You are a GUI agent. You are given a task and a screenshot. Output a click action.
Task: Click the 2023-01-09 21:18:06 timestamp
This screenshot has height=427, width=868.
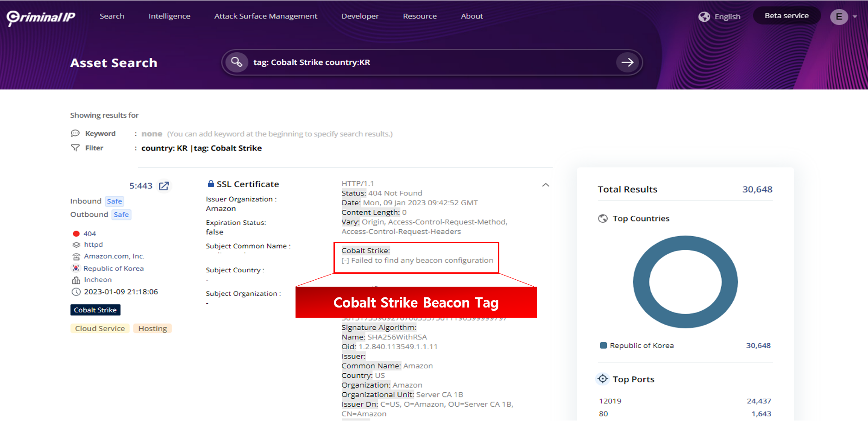[x=121, y=292]
